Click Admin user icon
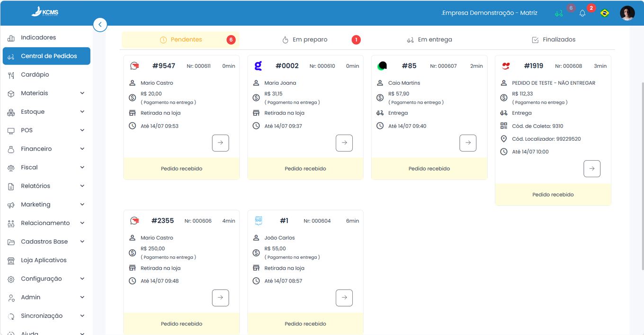This screenshot has width=644, height=335. (x=11, y=298)
